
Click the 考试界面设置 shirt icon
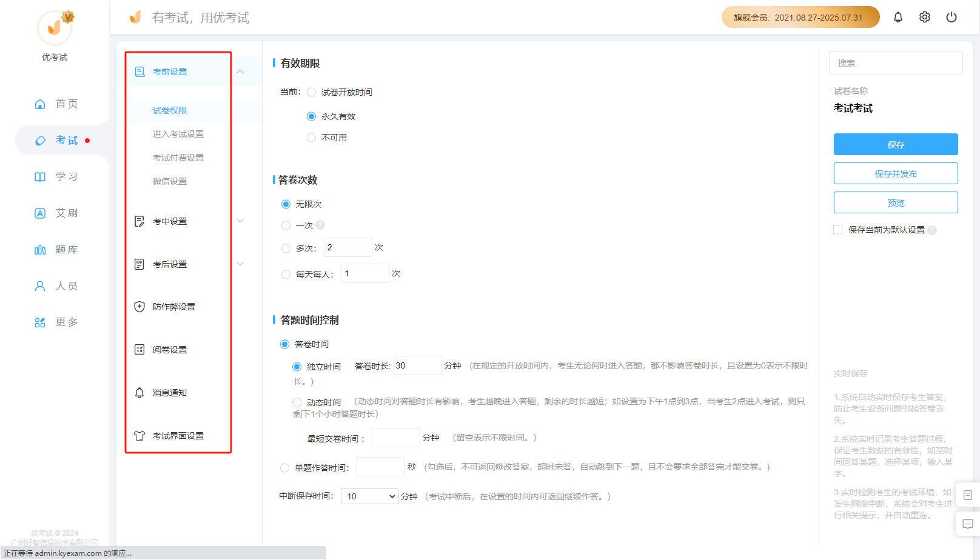(x=139, y=436)
